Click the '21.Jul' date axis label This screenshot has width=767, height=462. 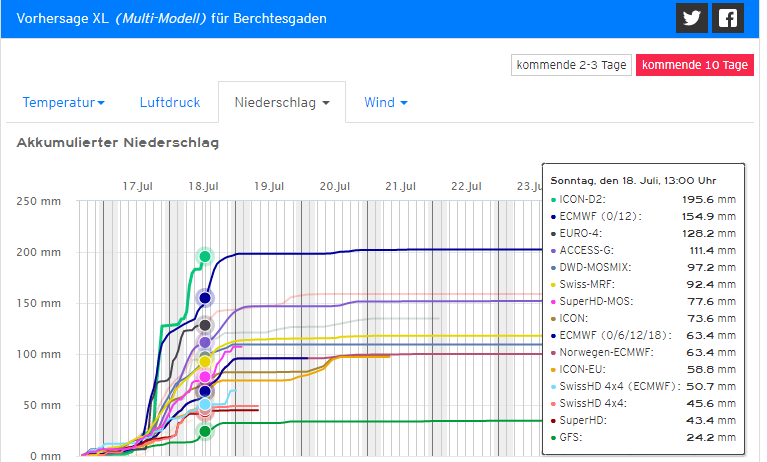click(401, 186)
